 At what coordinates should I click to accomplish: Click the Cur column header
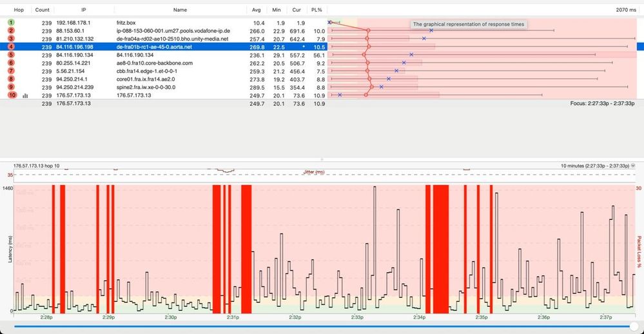pyautogui.click(x=297, y=10)
